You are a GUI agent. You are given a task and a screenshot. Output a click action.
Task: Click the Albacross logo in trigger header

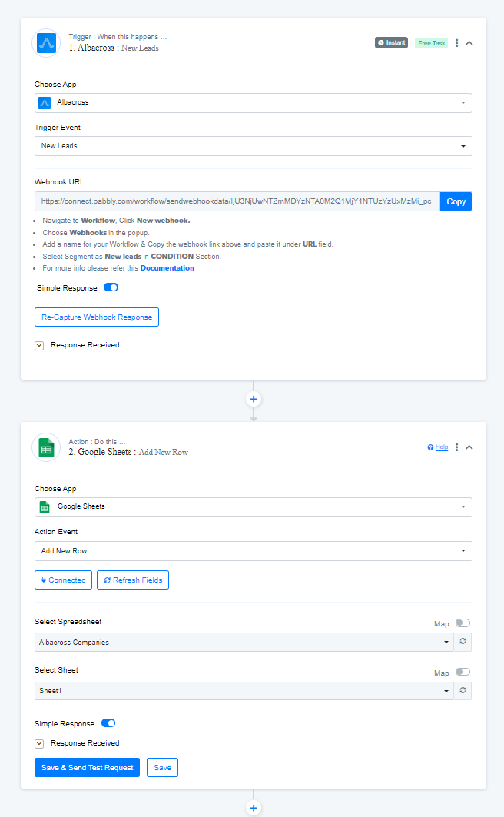coord(46,43)
